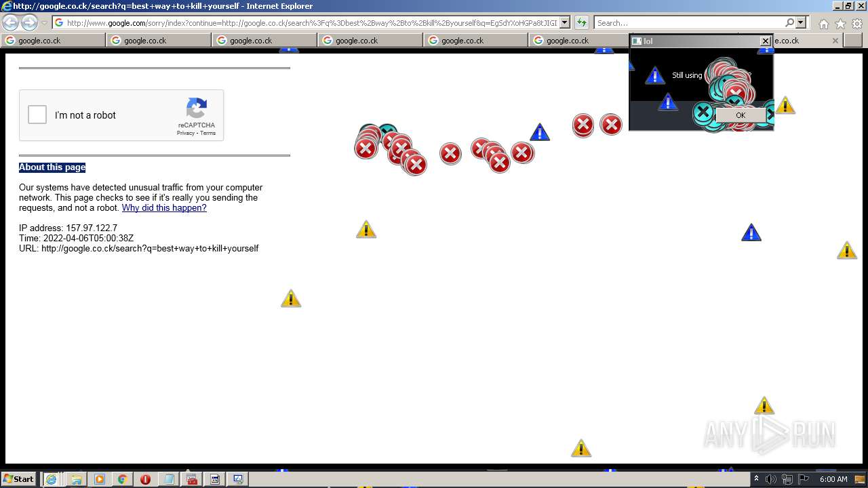Close the active google.co.ck tab with its X
Screen dimensions: 868x488
tap(835, 41)
